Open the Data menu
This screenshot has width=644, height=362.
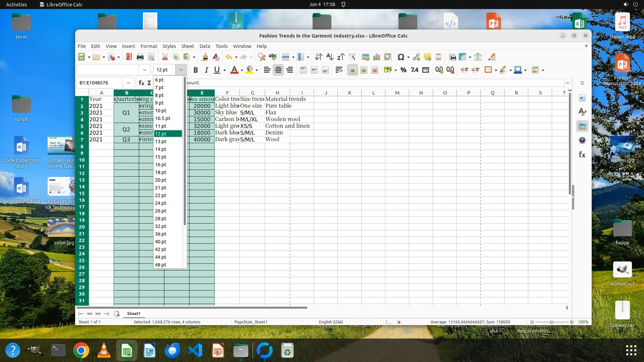coord(205,46)
